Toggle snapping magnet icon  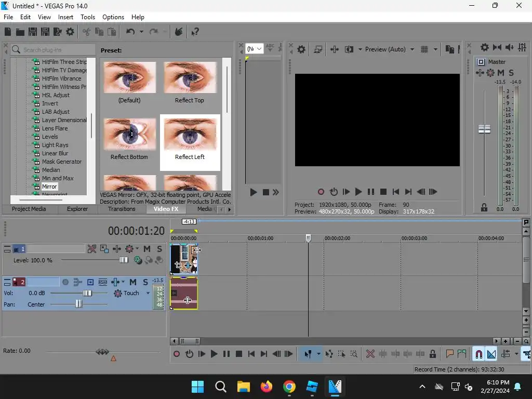(x=478, y=354)
